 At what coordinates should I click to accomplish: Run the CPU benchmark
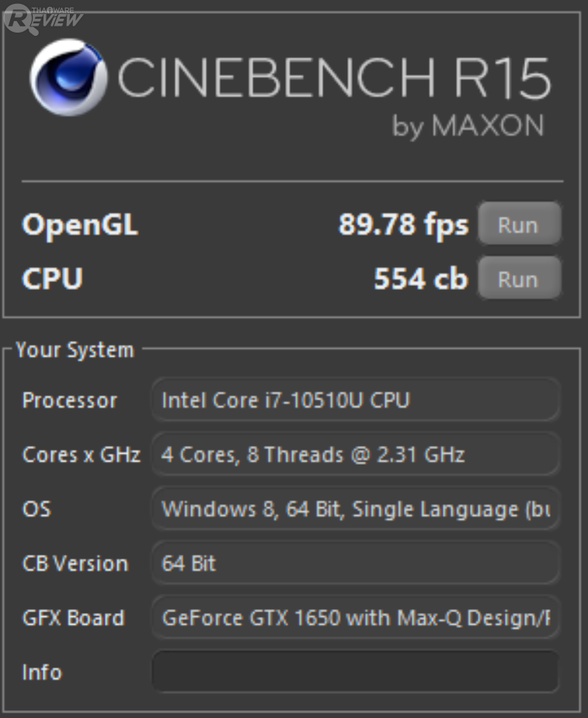click(x=518, y=279)
